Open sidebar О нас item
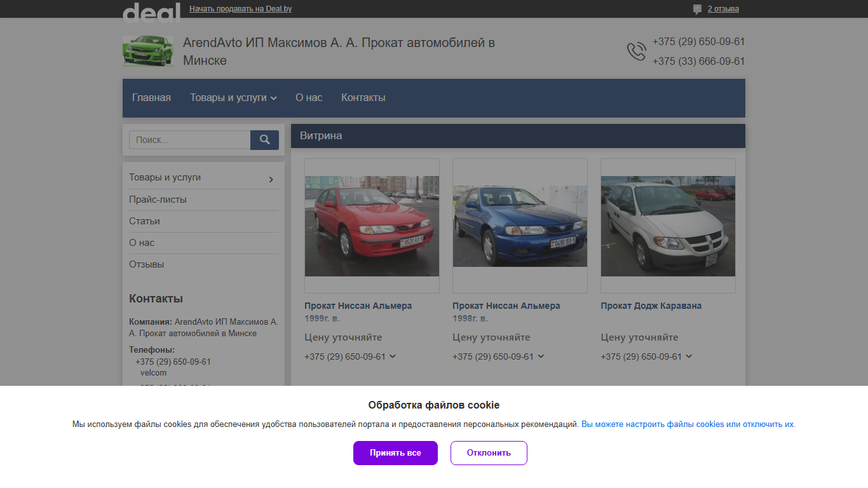 142,243
